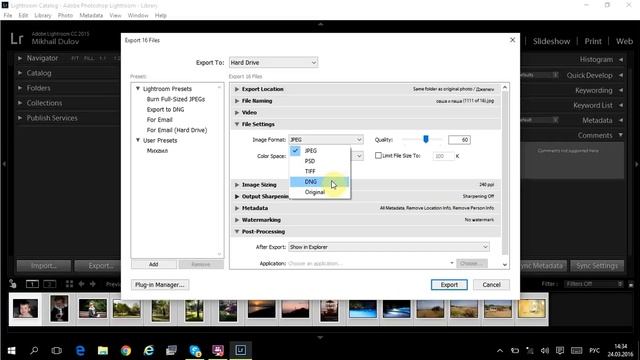Cancel the export dialog

491,284
